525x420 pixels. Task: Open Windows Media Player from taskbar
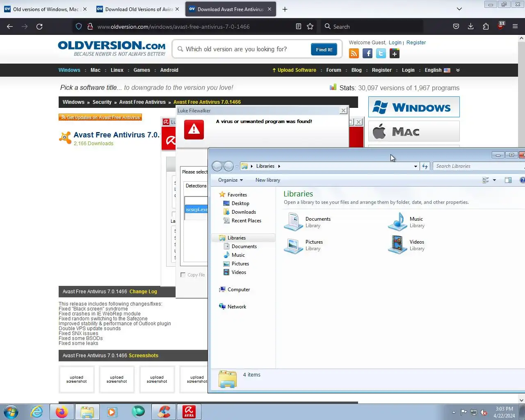[x=112, y=412]
